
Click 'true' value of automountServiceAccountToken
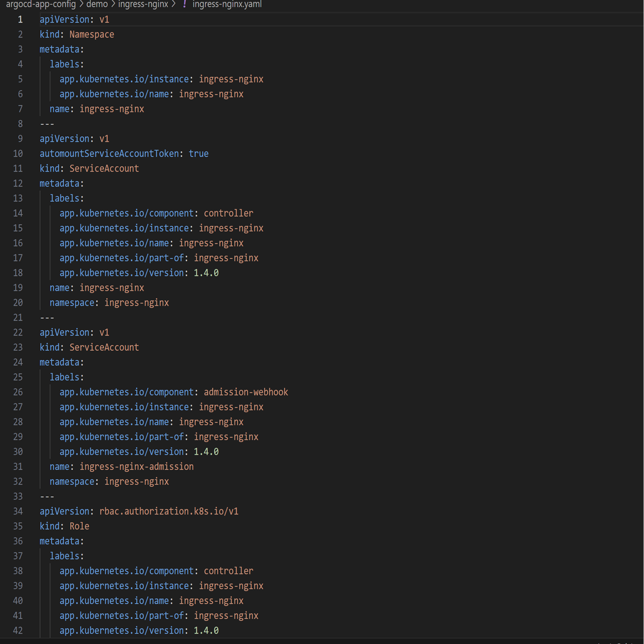[x=199, y=153]
